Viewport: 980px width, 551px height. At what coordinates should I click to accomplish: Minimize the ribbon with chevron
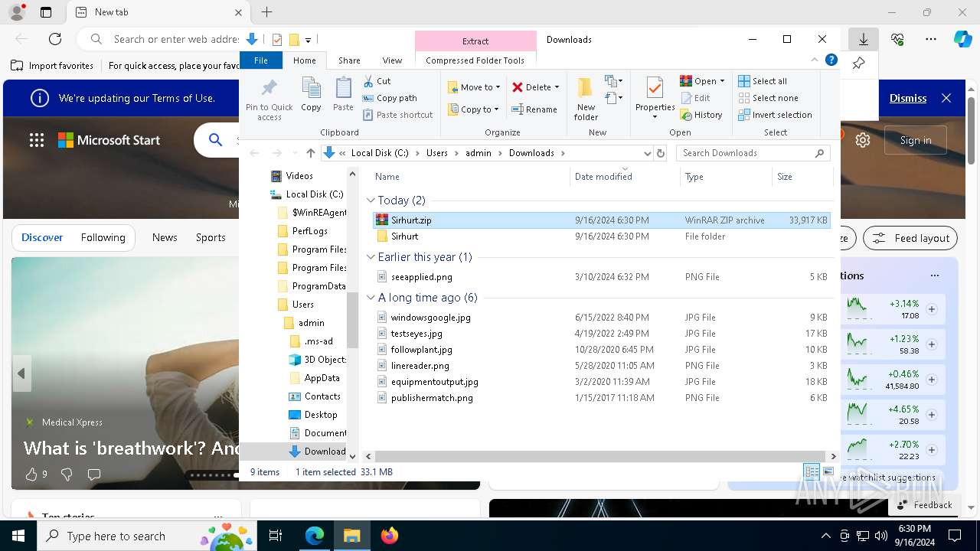coord(815,60)
